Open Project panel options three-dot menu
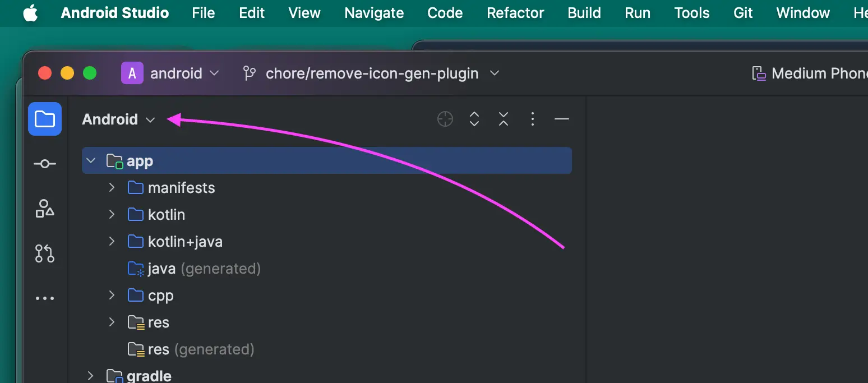Screen dimensions: 868x383 click(533, 119)
